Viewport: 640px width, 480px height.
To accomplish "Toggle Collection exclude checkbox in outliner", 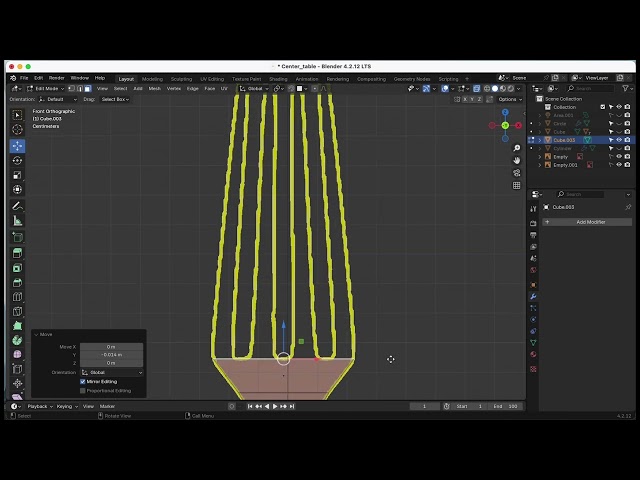I will pyautogui.click(x=603, y=107).
